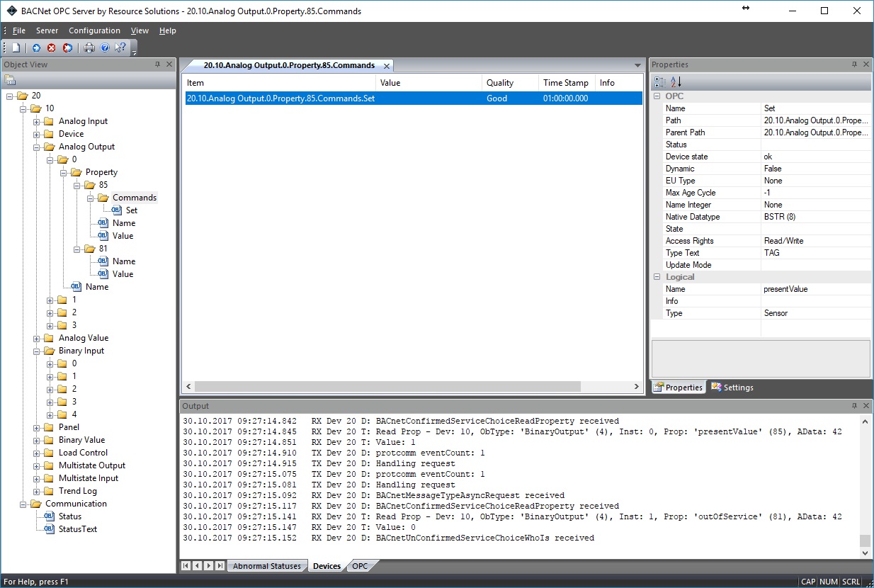Open the Configuration menu
Screen dimensions: 874x588
click(94, 30)
